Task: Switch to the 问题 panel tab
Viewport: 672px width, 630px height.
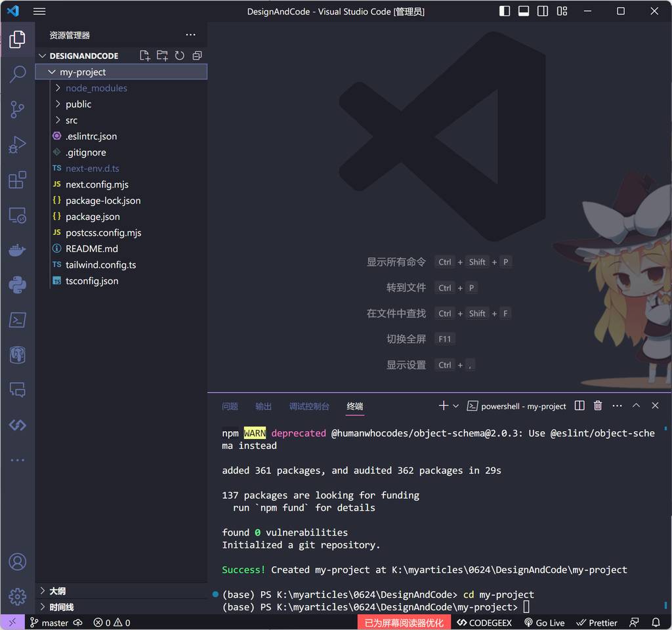Action: (x=230, y=406)
